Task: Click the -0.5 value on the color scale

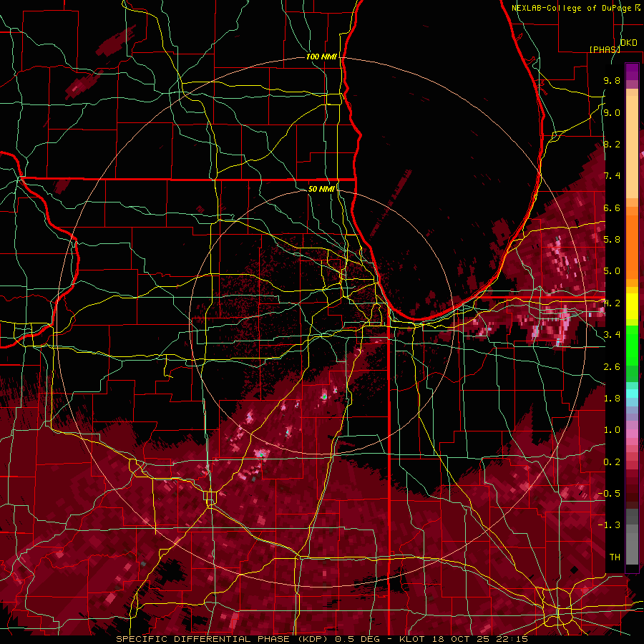Action: click(x=609, y=494)
